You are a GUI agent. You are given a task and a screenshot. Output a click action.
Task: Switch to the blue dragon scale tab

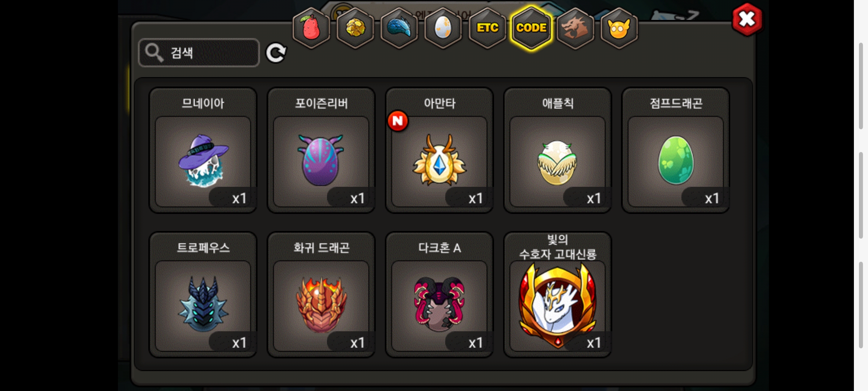(399, 28)
